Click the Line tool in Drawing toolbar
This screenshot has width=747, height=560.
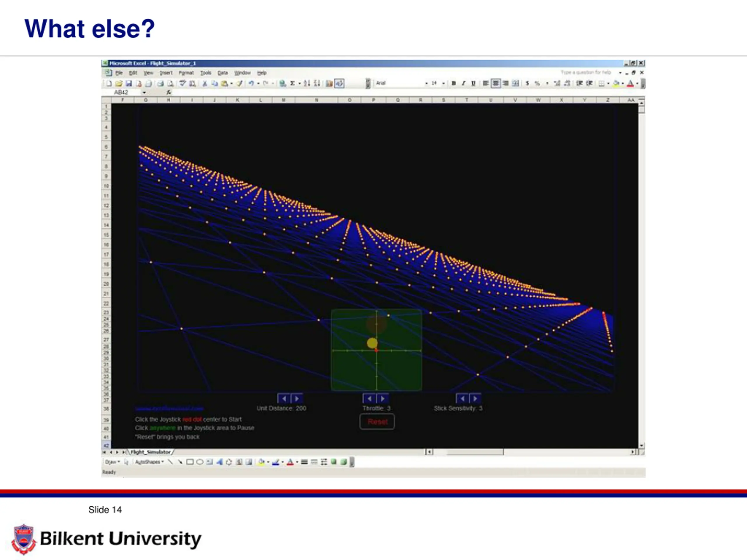(x=170, y=462)
